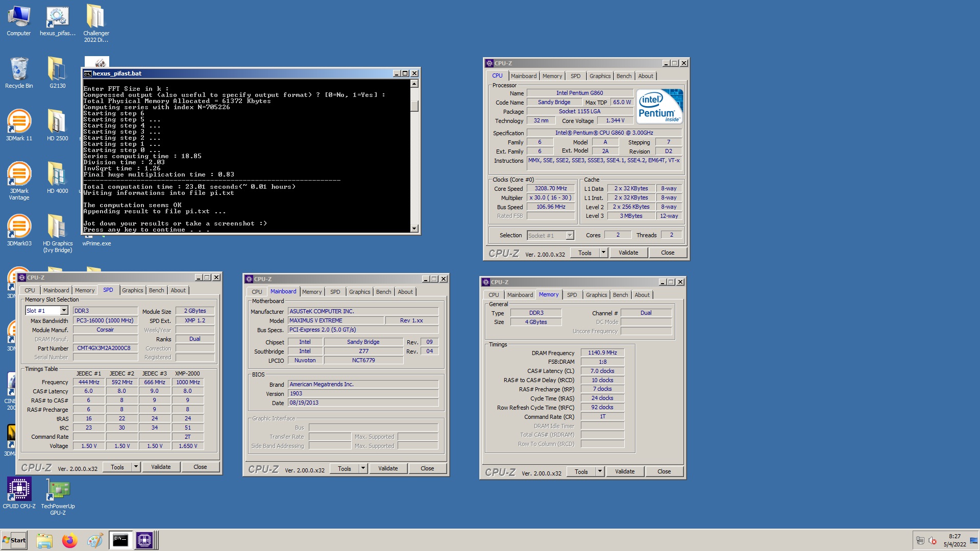Click Close button in Memory window
The height and width of the screenshot is (551, 980).
(664, 472)
